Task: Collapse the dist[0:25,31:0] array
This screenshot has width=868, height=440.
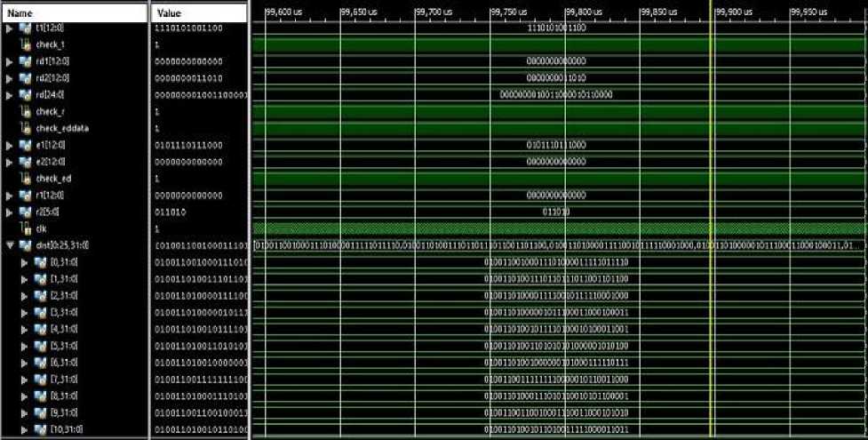Action: [10, 245]
